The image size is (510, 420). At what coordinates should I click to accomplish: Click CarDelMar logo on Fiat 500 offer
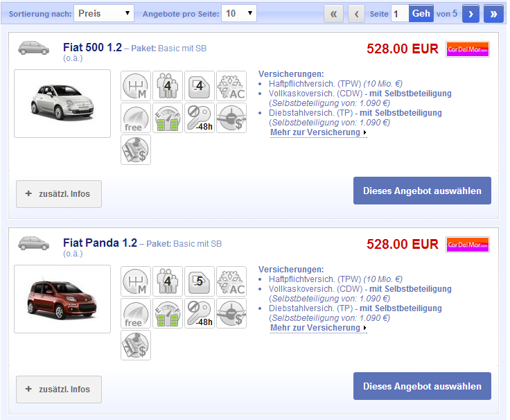pos(468,49)
